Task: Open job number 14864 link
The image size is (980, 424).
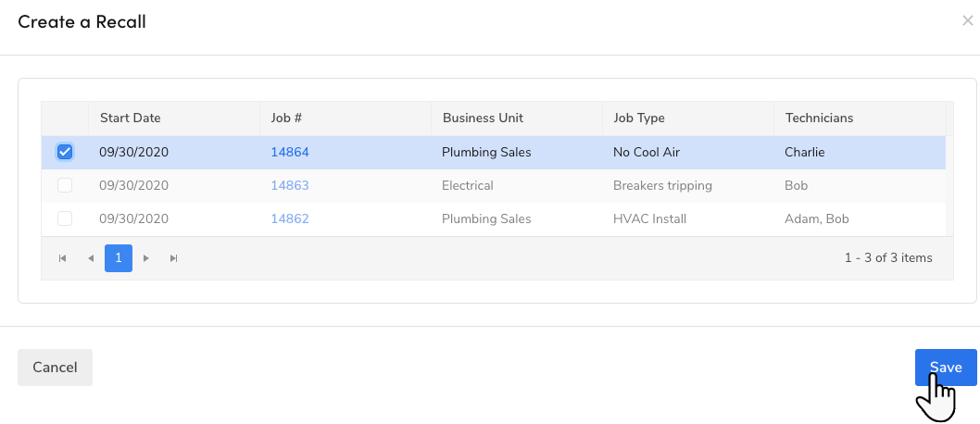Action: 289,152
